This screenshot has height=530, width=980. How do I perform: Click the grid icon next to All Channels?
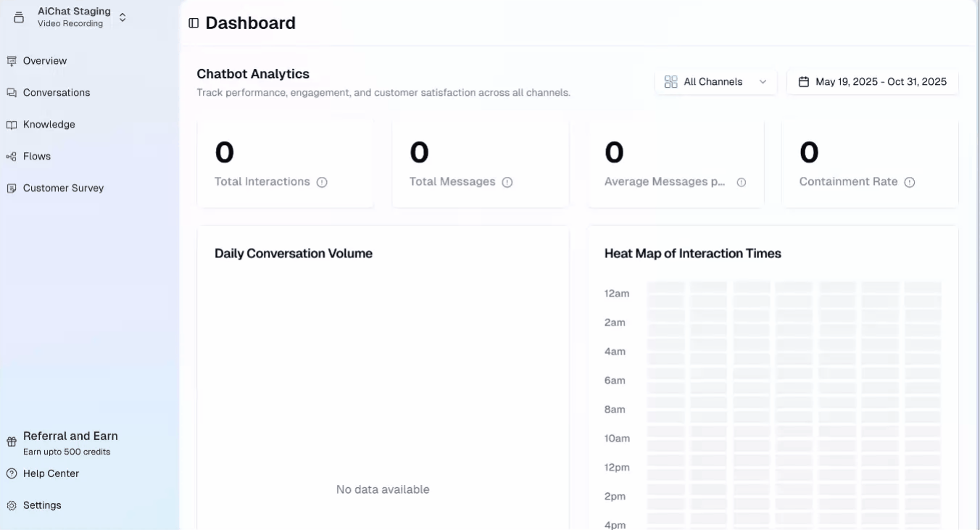(x=670, y=81)
